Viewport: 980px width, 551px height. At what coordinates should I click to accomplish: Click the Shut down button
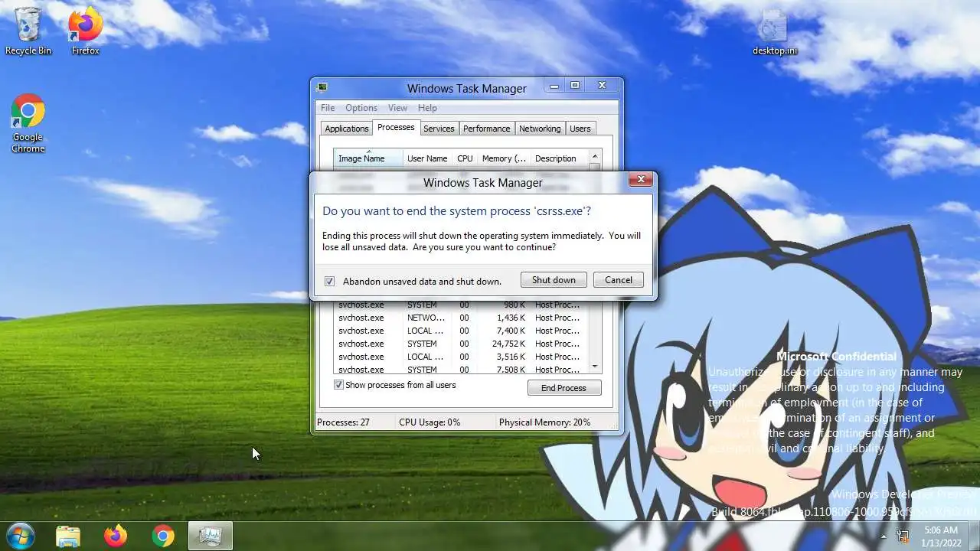[554, 280]
